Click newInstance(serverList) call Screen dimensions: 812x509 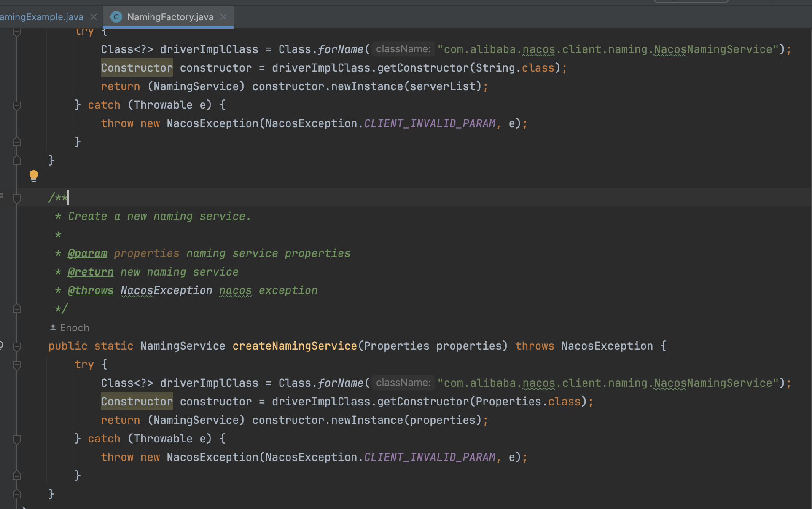[406, 86]
